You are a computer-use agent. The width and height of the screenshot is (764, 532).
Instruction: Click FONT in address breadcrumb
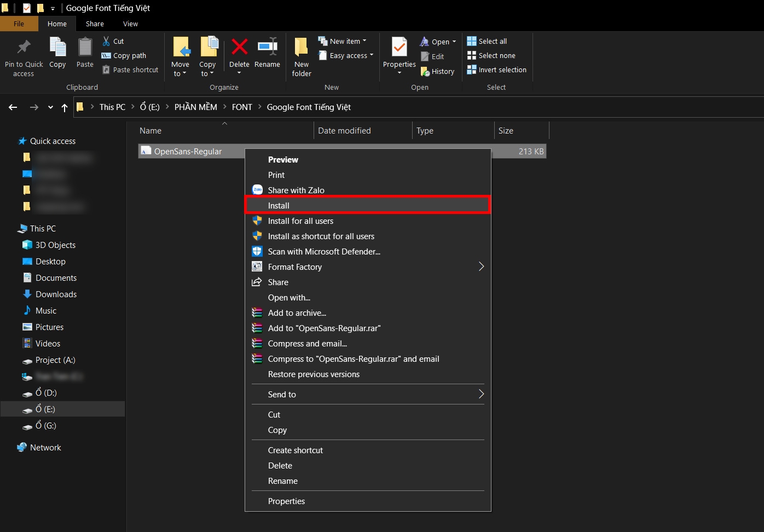point(242,107)
